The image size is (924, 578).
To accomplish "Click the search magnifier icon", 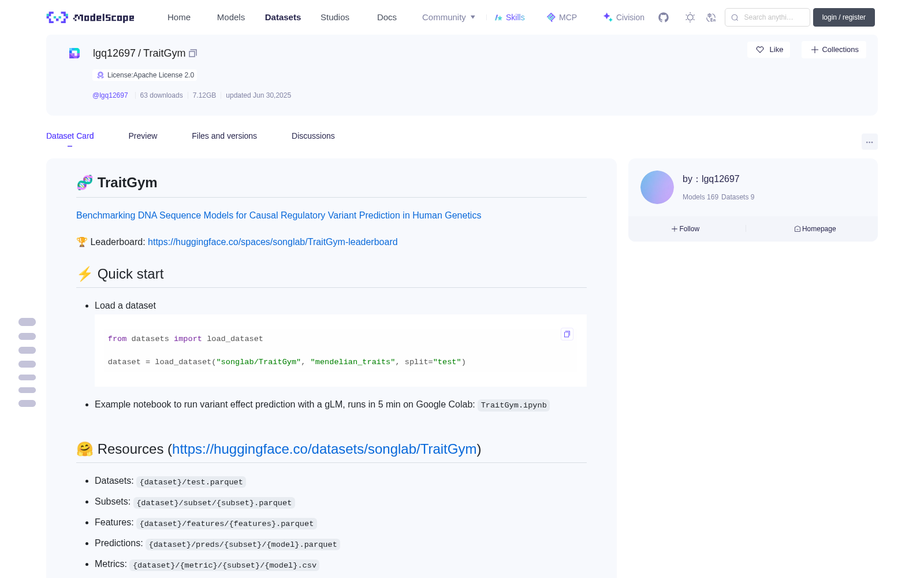I will pyautogui.click(x=735, y=17).
